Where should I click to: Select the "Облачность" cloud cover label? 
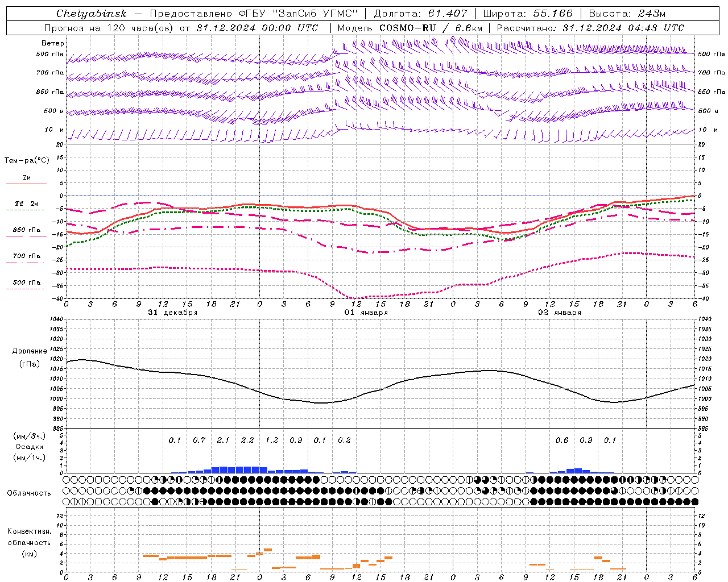29,493
